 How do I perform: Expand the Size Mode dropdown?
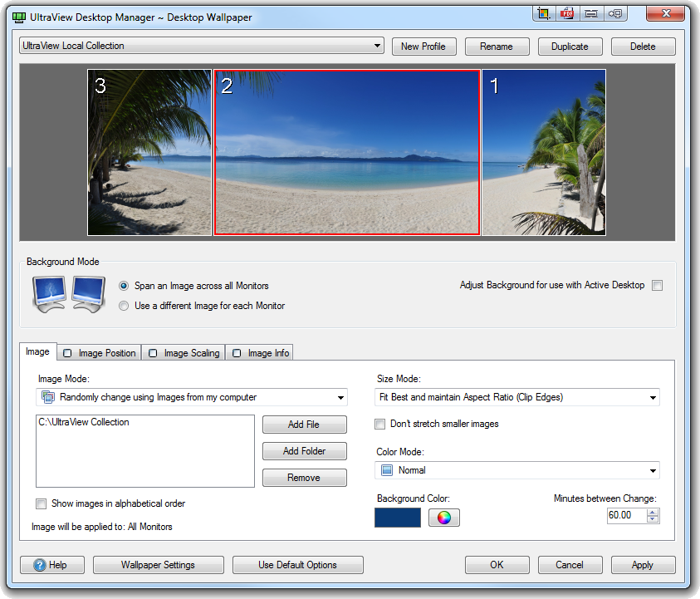[517, 397]
